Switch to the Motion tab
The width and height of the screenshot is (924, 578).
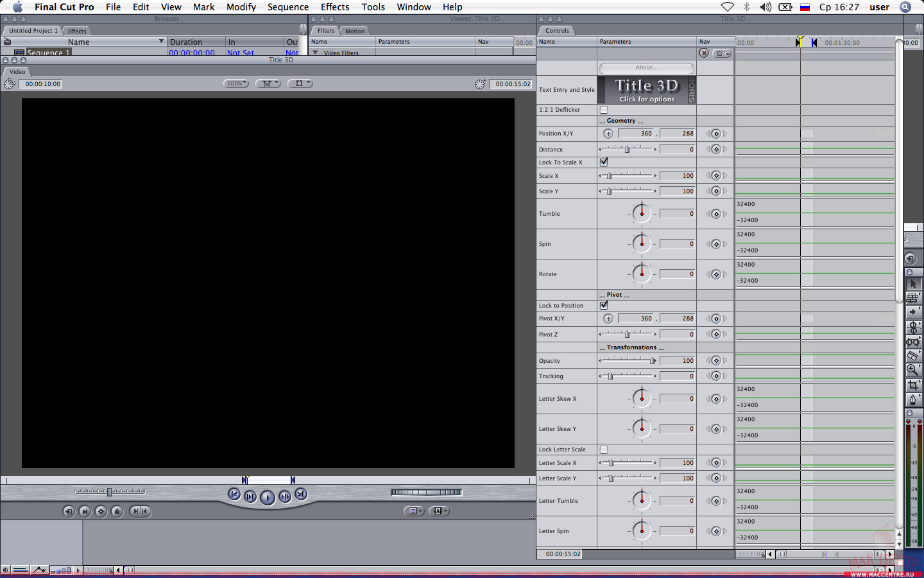(355, 31)
